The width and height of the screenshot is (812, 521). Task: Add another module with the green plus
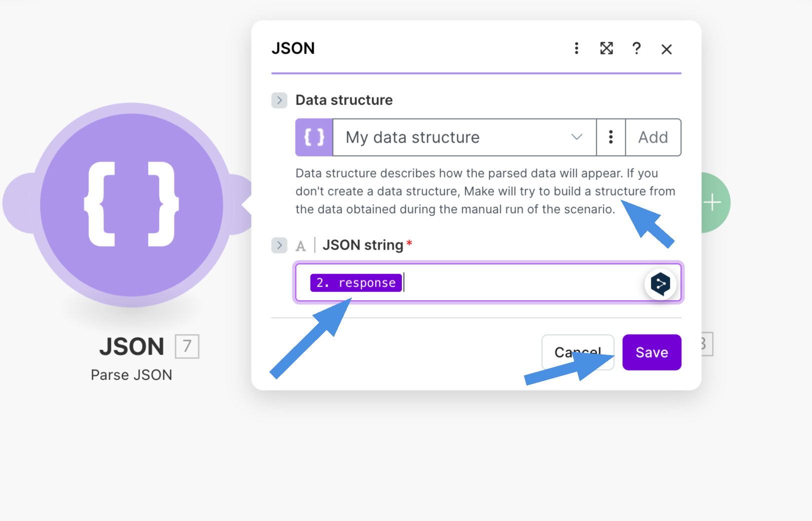pyautogui.click(x=713, y=202)
